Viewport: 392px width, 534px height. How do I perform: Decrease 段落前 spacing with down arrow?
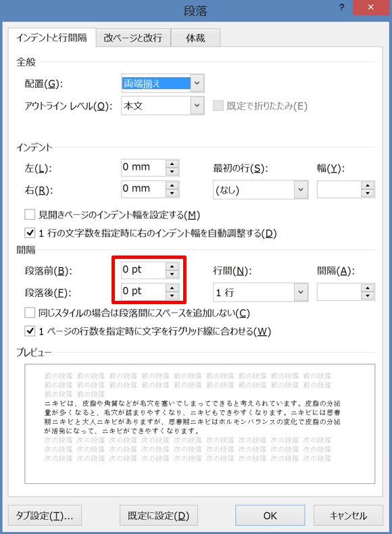click(172, 274)
